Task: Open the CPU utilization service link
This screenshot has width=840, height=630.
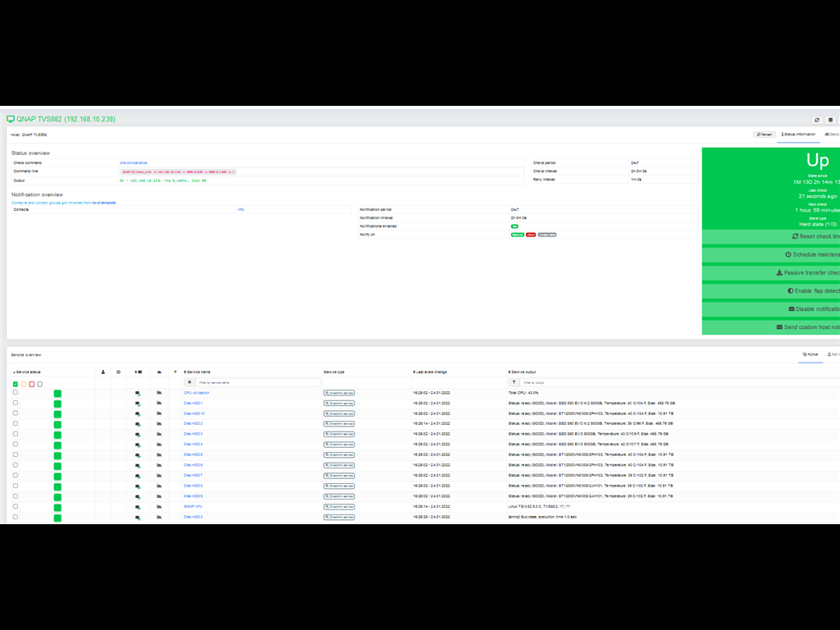Action: [x=197, y=393]
